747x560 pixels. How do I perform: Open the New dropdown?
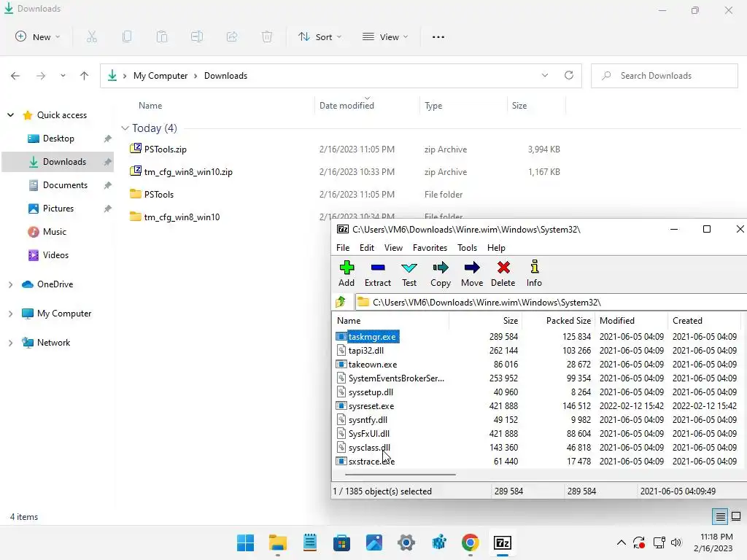click(38, 36)
